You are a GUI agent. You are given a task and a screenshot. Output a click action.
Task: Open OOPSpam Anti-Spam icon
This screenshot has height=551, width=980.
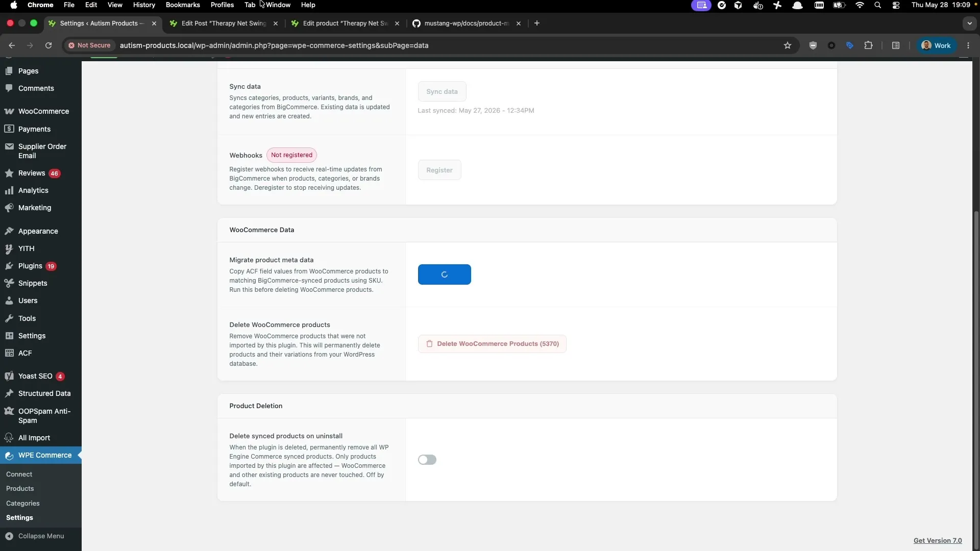[9, 411]
